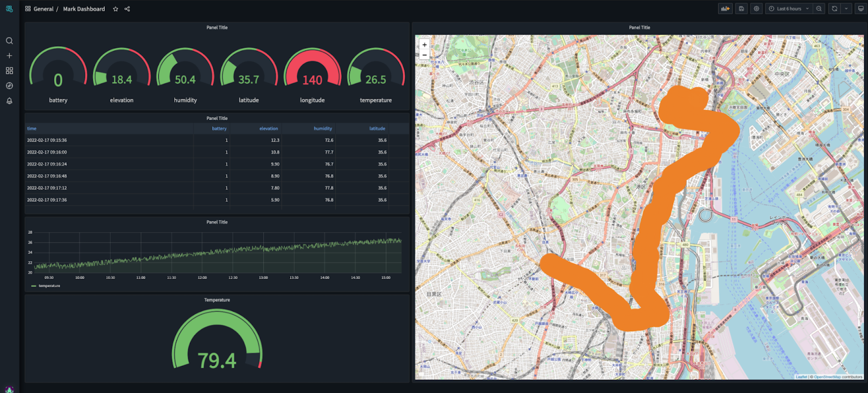Open dashboard settings gear icon
Screen dimensions: 868x393
click(756, 9)
